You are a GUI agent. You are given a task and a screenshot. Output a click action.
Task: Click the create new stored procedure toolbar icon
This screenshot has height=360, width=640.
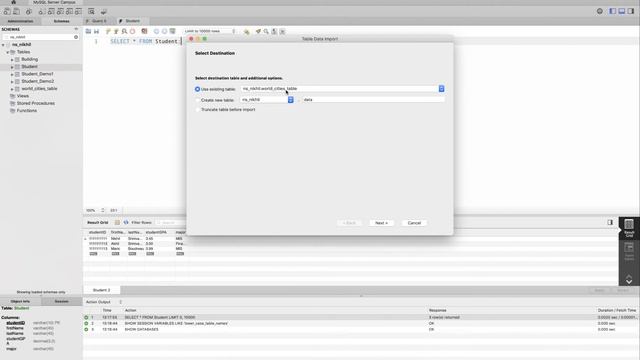(69, 11)
